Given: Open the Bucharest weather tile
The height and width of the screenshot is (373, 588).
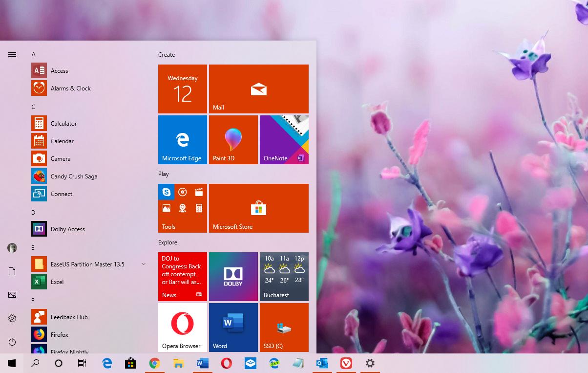Looking at the screenshot, I should 284,277.
